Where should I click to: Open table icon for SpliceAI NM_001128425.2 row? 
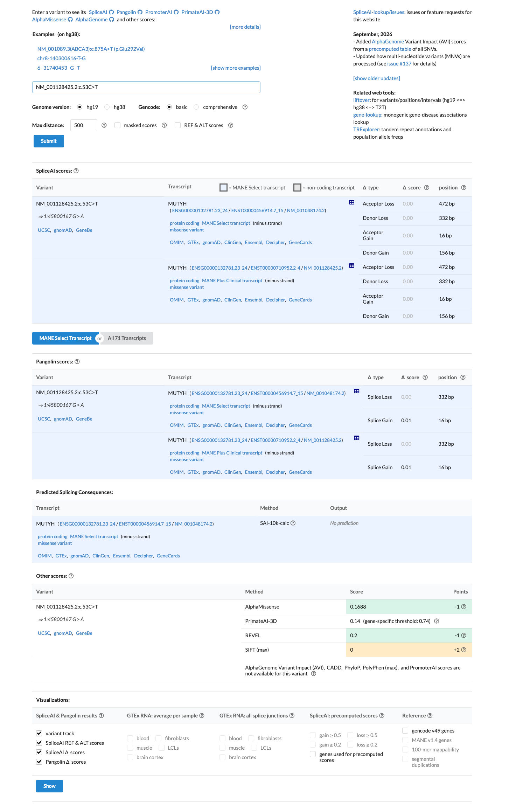[352, 266]
